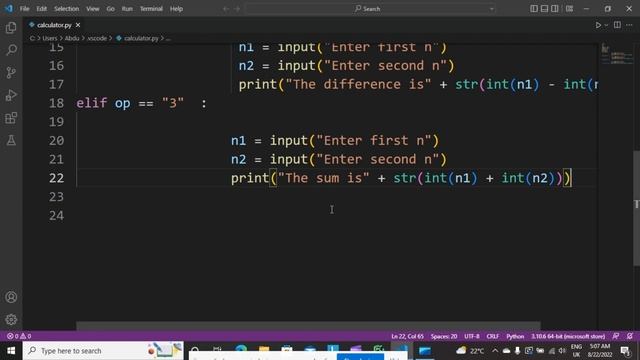Screen dimensions: 640x360
Task: Change the UTF-8 file encoding
Action: coord(472,336)
